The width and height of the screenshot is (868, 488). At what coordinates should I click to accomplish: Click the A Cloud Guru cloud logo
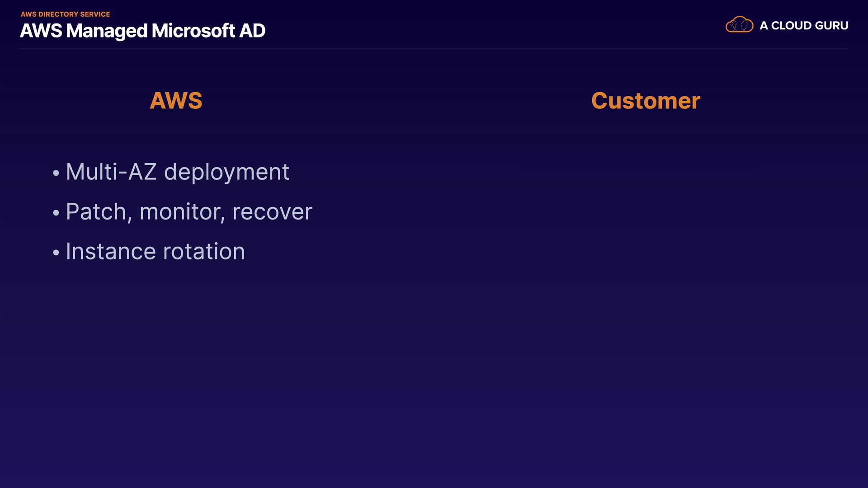739,25
